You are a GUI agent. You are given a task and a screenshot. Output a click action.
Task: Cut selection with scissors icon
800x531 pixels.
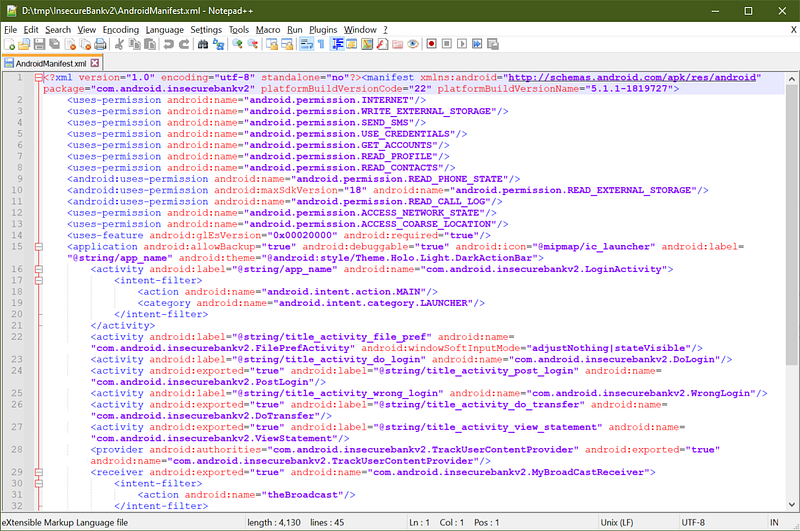coord(119,44)
